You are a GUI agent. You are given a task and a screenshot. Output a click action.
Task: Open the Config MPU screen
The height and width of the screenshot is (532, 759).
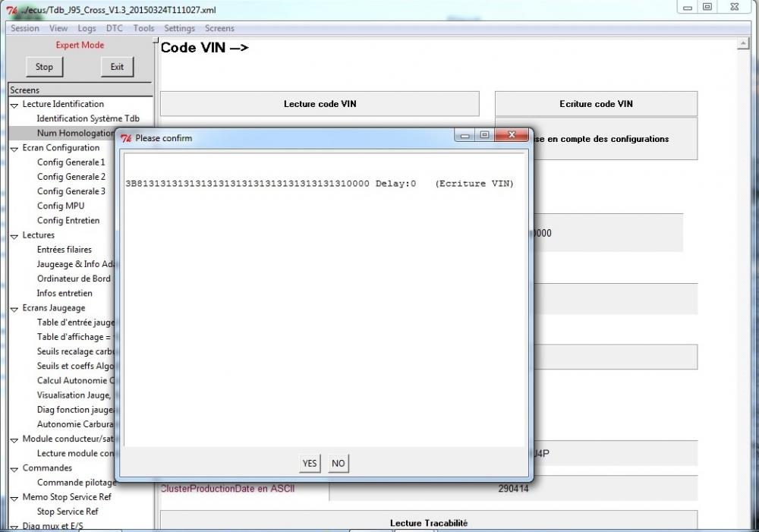[61, 206]
